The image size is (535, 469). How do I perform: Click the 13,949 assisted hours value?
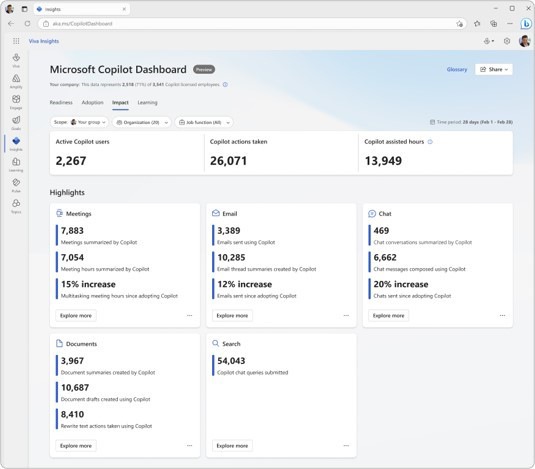383,161
